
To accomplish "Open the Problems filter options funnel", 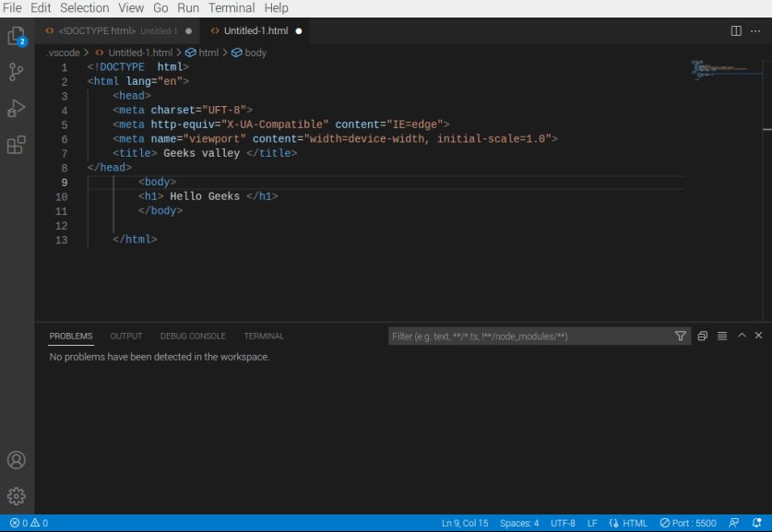I will (x=681, y=337).
